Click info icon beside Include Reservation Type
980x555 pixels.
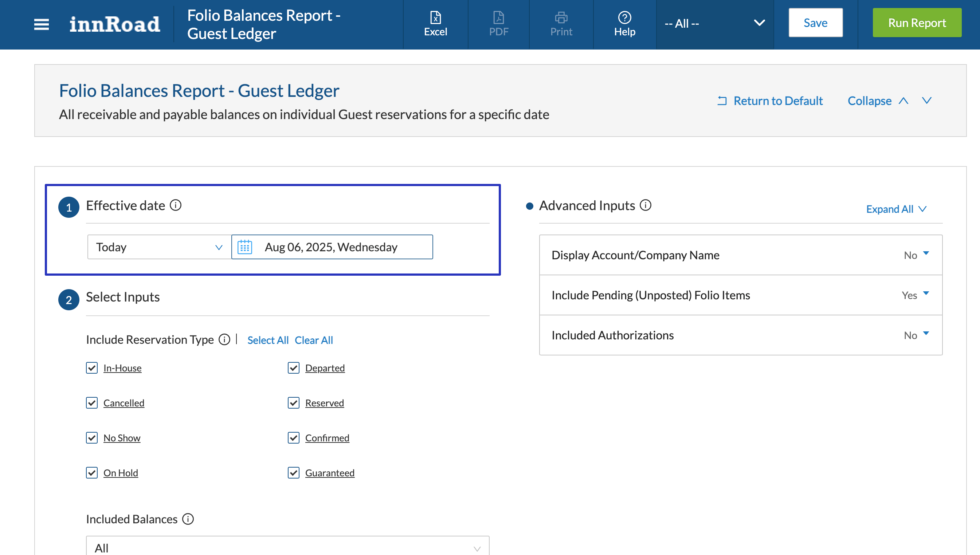click(x=224, y=339)
